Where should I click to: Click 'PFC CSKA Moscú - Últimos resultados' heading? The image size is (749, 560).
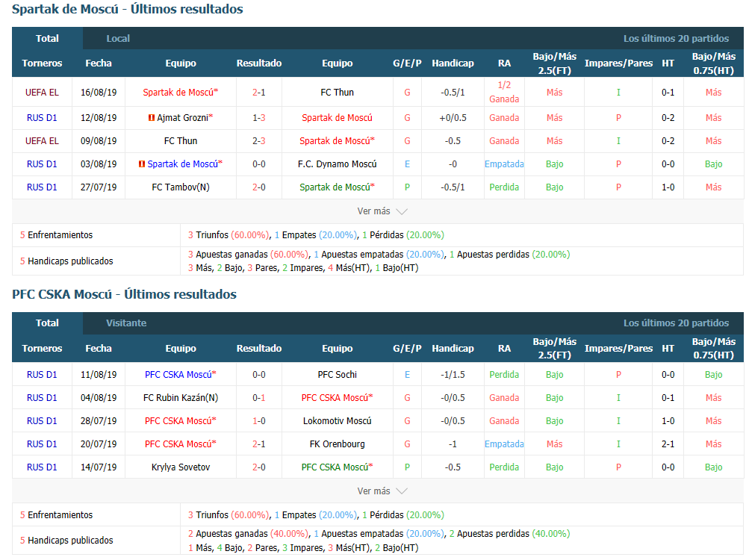(124, 294)
